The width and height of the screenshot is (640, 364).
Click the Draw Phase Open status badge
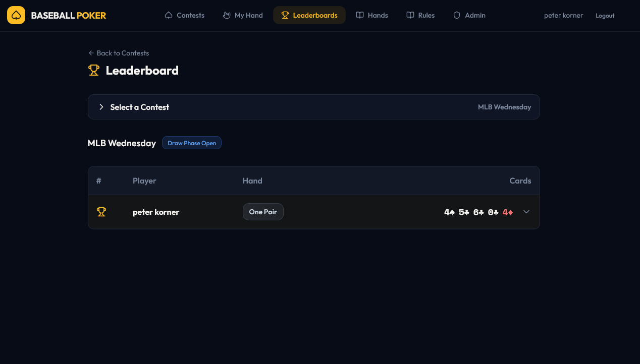click(x=192, y=143)
